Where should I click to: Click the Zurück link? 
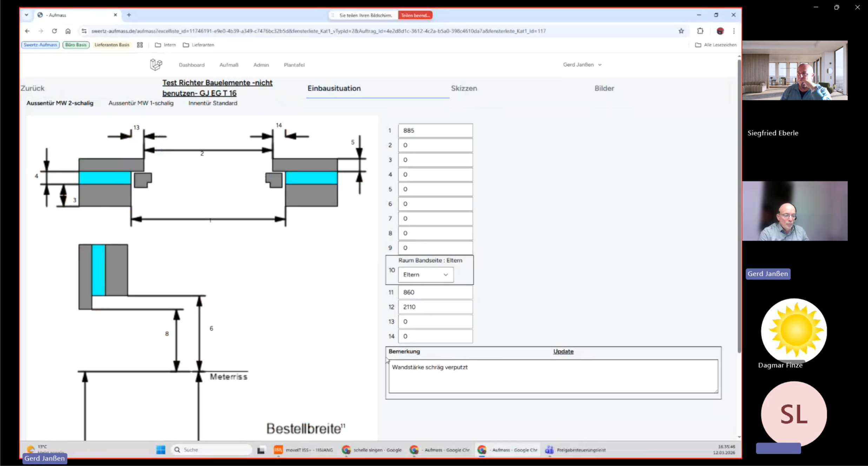[x=32, y=88]
